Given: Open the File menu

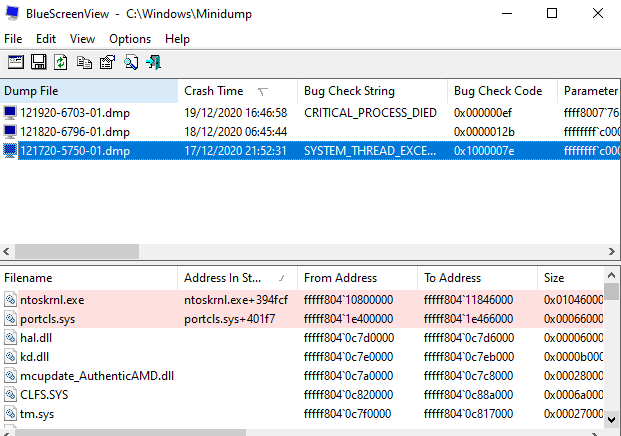Looking at the screenshot, I should 13,39.
